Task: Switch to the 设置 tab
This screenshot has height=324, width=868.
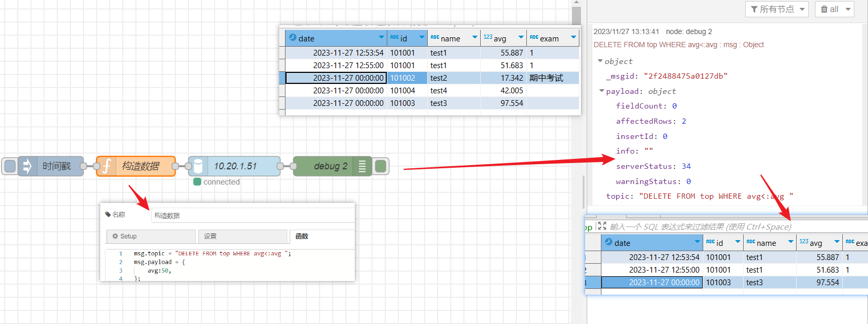Action: coord(242,236)
